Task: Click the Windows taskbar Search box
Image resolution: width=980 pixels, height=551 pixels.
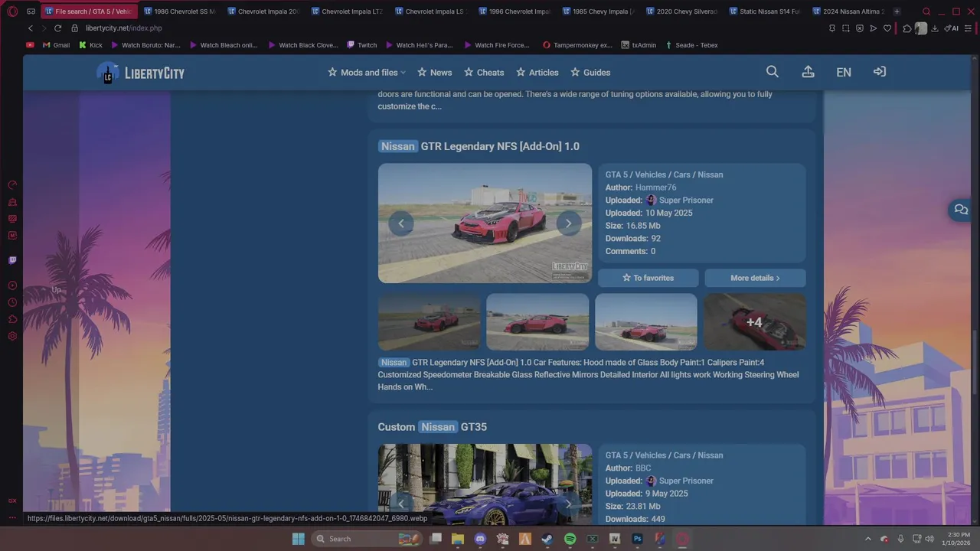Action: pos(367,539)
